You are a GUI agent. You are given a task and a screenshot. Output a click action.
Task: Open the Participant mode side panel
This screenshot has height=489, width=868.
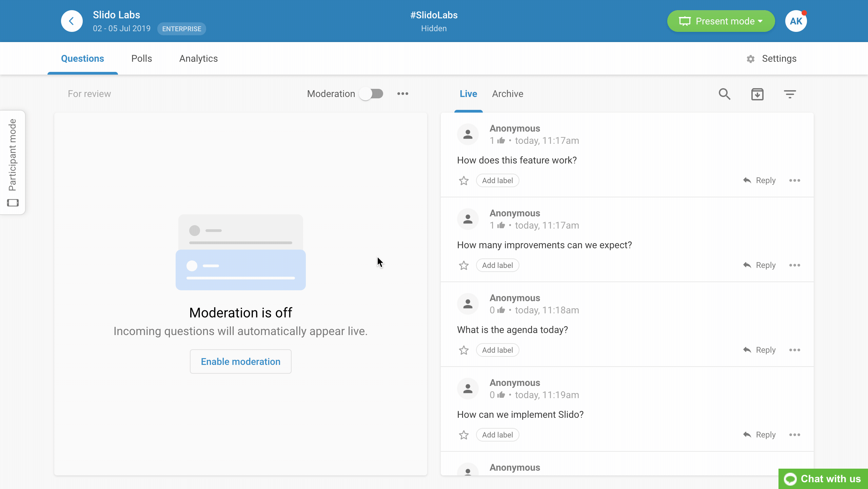tap(13, 162)
